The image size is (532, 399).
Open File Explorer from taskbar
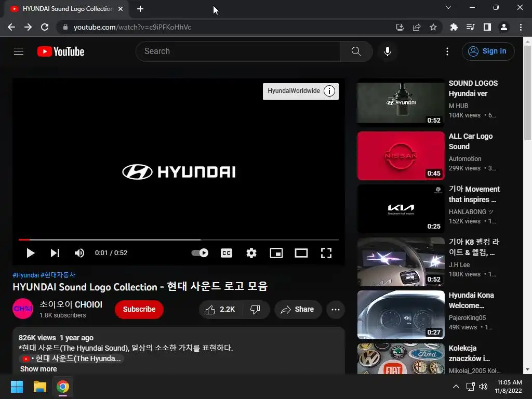pos(39,387)
